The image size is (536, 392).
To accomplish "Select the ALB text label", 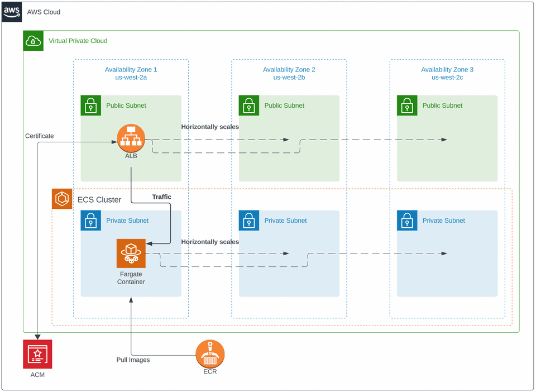I will point(131,156).
